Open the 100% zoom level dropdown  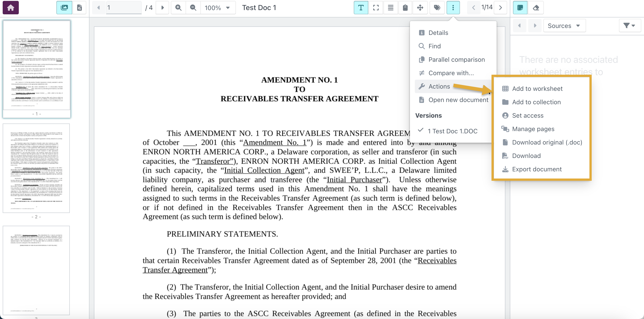click(217, 8)
